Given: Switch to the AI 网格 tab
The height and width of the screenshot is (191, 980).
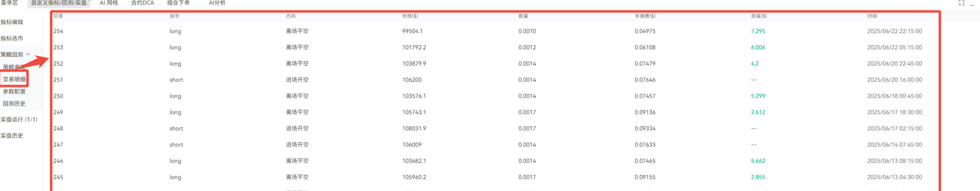Looking at the screenshot, I should click(109, 3).
